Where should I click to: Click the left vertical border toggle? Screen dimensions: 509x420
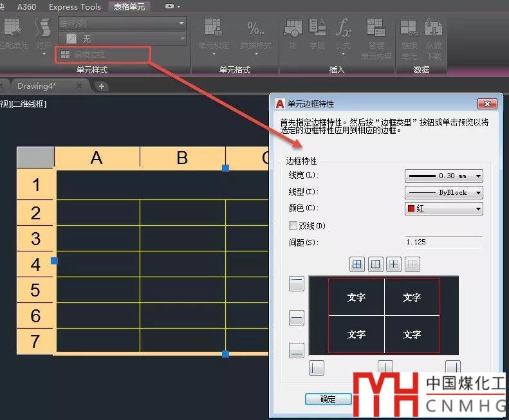(316, 367)
